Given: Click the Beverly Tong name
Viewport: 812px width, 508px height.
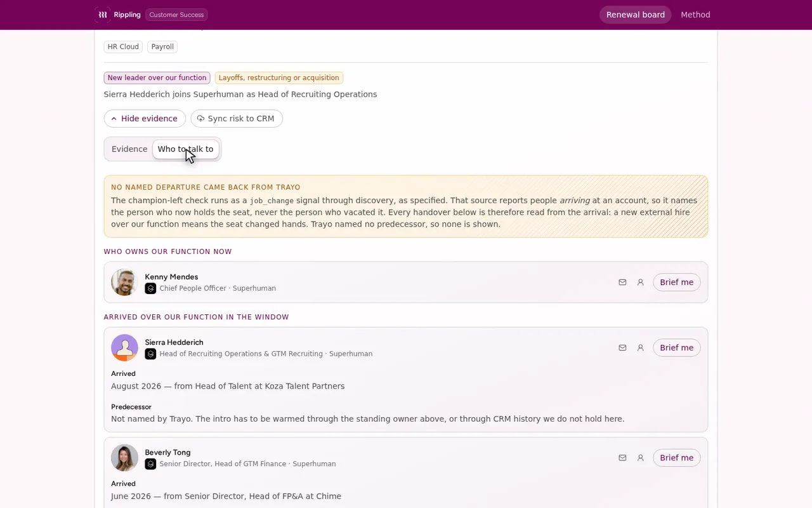Looking at the screenshot, I should click(x=167, y=452).
